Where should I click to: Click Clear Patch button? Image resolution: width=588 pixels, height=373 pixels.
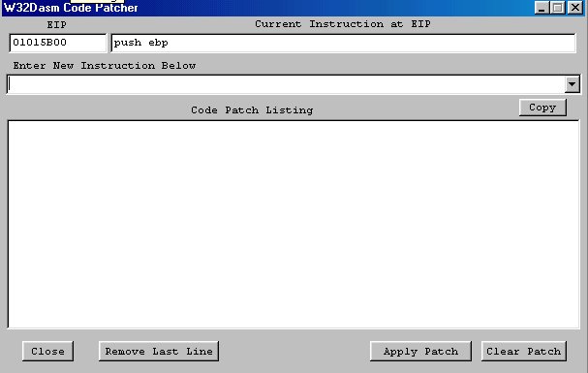tap(523, 352)
